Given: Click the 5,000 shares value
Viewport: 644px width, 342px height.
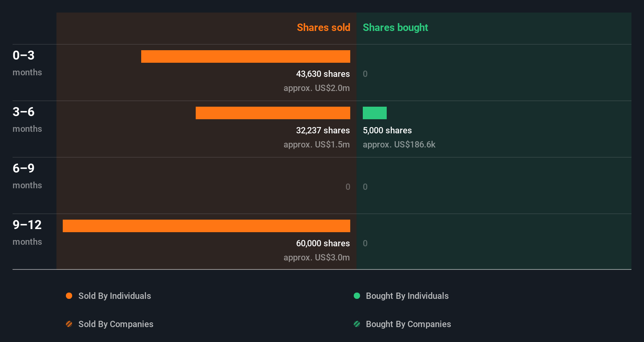Looking at the screenshot, I should coord(387,130).
